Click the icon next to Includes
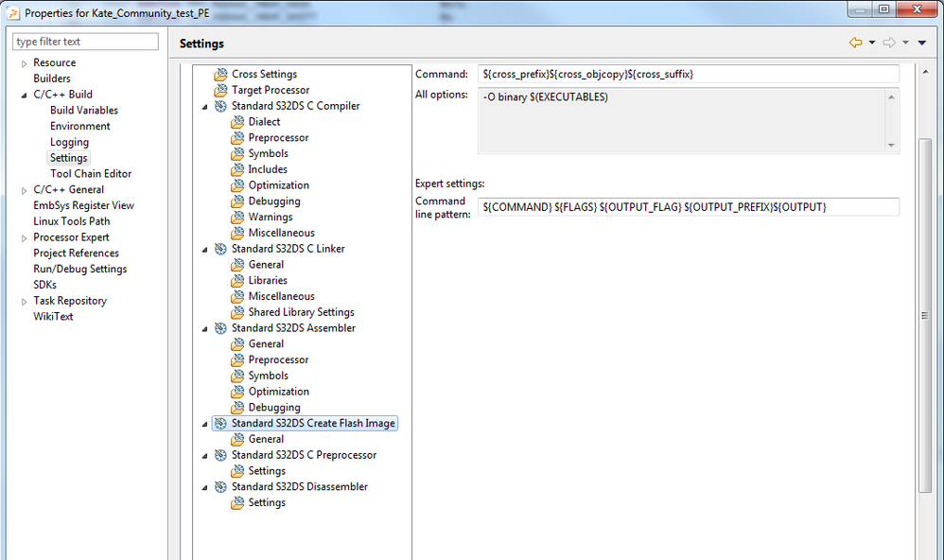Image resolution: width=944 pixels, height=560 pixels. tap(237, 169)
